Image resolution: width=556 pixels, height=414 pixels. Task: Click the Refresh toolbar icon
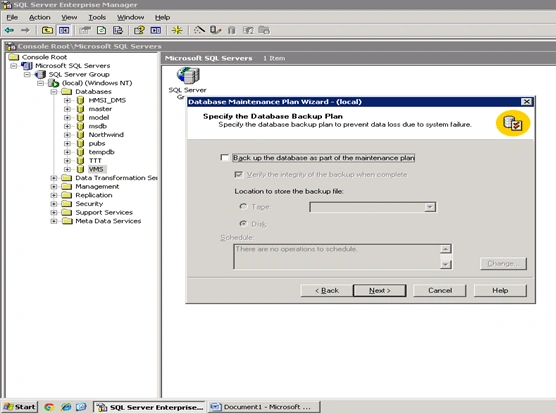(x=101, y=30)
